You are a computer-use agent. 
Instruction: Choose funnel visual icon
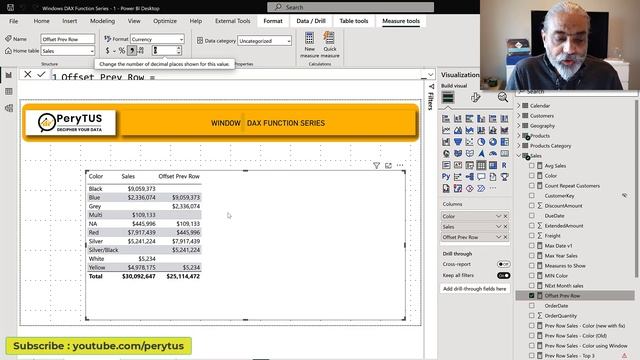(x=458, y=142)
